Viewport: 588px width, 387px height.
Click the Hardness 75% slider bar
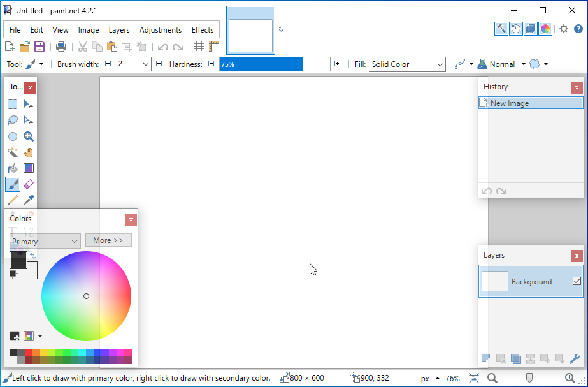(274, 64)
